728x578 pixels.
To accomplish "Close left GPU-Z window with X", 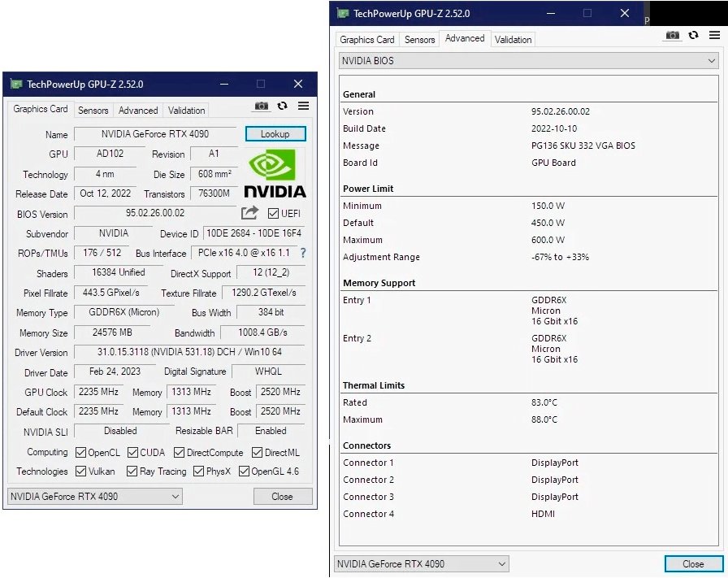I will click(x=298, y=84).
